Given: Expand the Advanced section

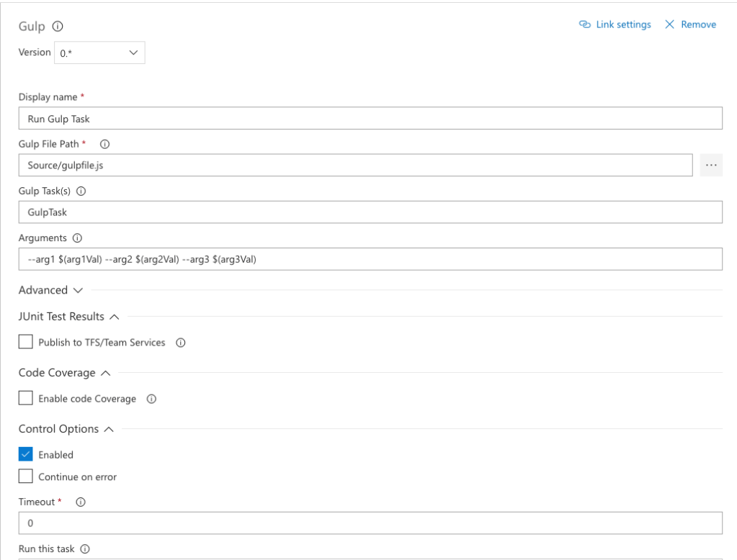Looking at the screenshot, I should (x=79, y=290).
